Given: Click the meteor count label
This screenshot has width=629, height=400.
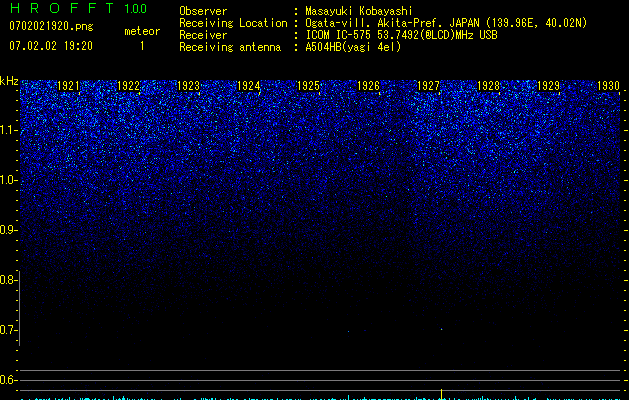Looking at the screenshot, I should 142,31.
